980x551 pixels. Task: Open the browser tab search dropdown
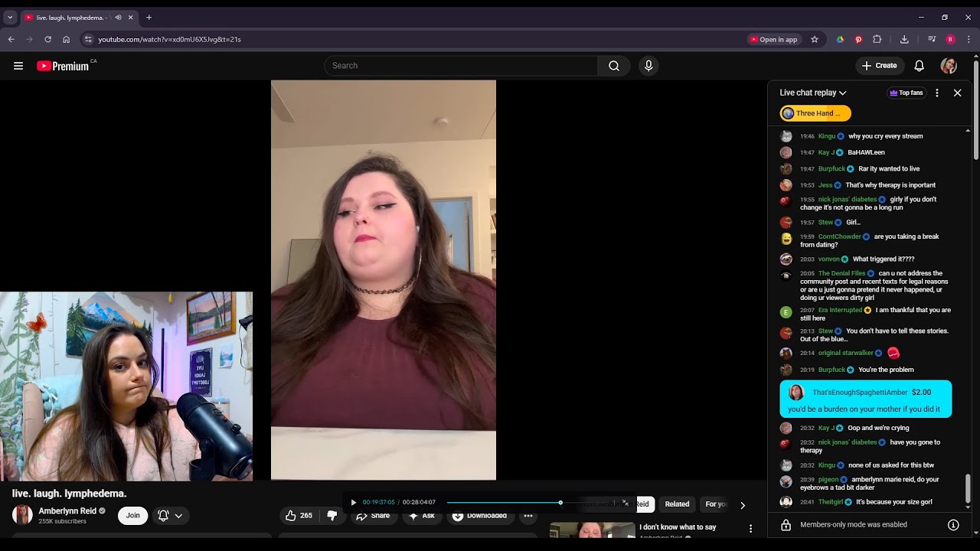[x=10, y=18]
